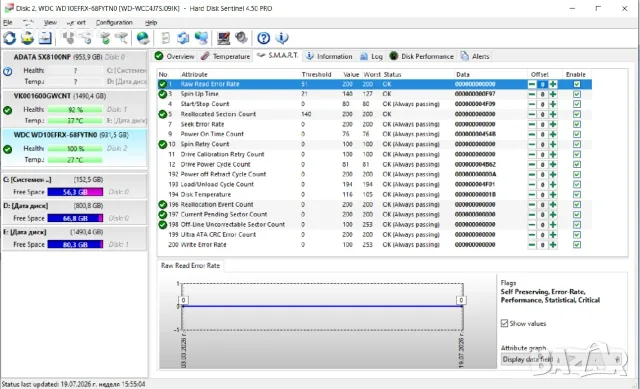Open the blue question mark Help icon
Screen dimensions: 640x389
point(263,38)
